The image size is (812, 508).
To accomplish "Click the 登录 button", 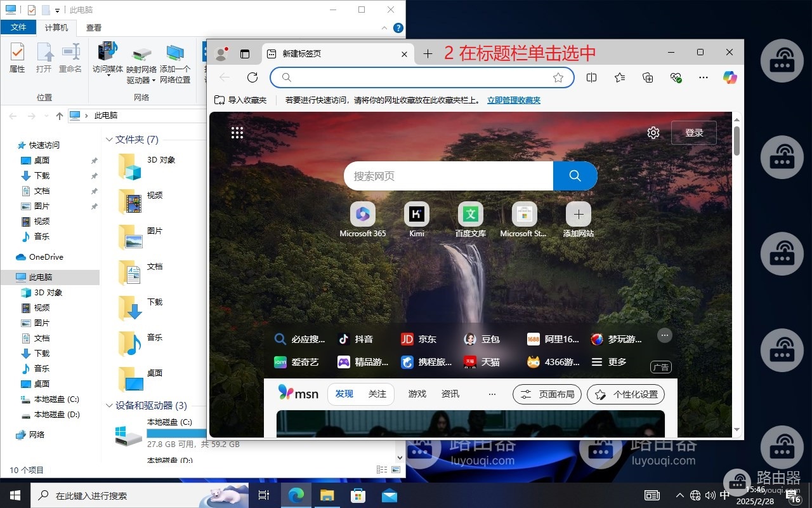I will pyautogui.click(x=694, y=133).
